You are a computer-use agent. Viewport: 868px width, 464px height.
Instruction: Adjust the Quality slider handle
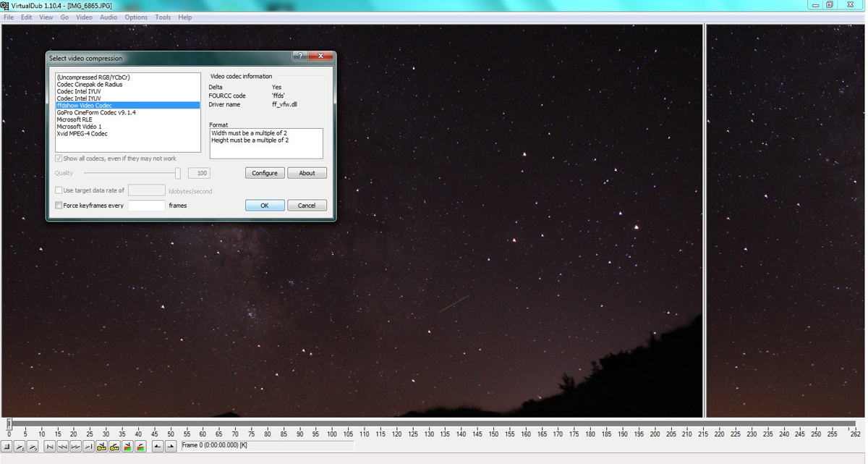pyautogui.click(x=178, y=173)
